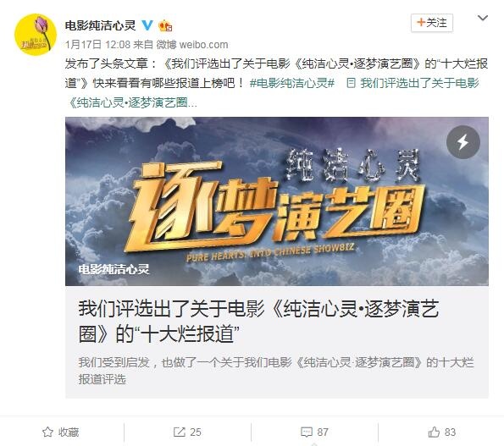Follow the account with +关注 button
Screen dimensions: 504x446
[432, 23]
